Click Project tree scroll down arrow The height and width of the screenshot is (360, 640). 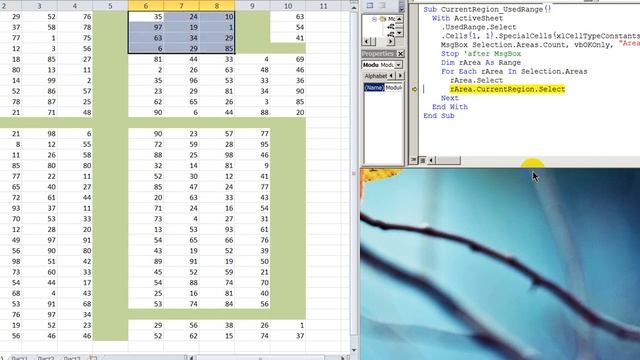click(399, 32)
